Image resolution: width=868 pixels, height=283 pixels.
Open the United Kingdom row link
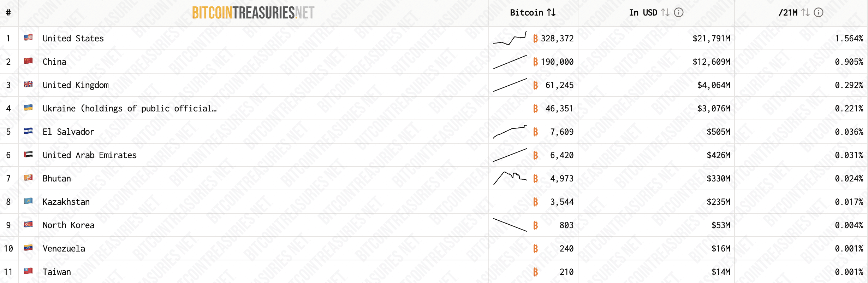76,85
